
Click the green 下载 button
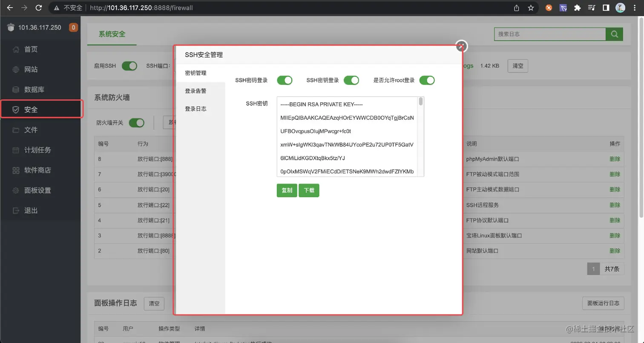[x=309, y=190]
